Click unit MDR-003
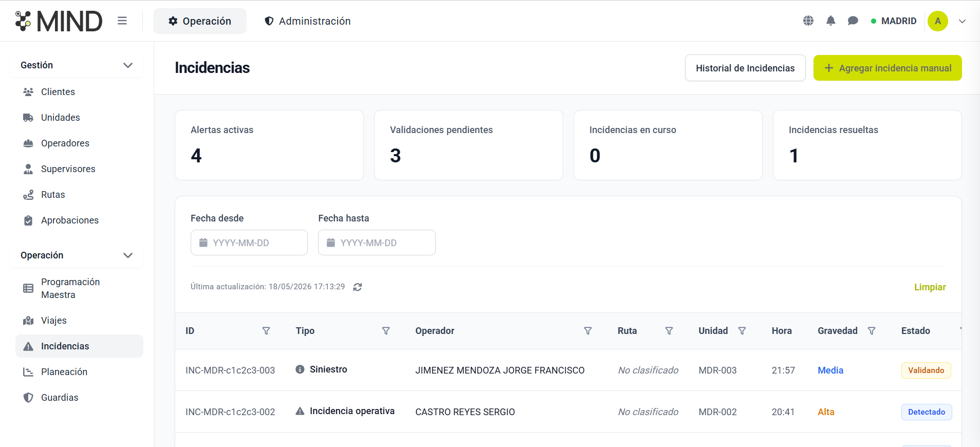 point(717,370)
